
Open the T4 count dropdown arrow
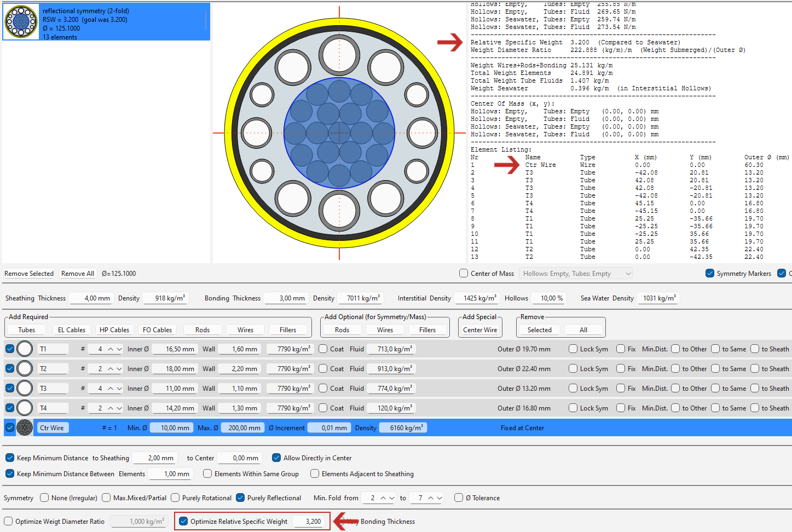point(119,408)
